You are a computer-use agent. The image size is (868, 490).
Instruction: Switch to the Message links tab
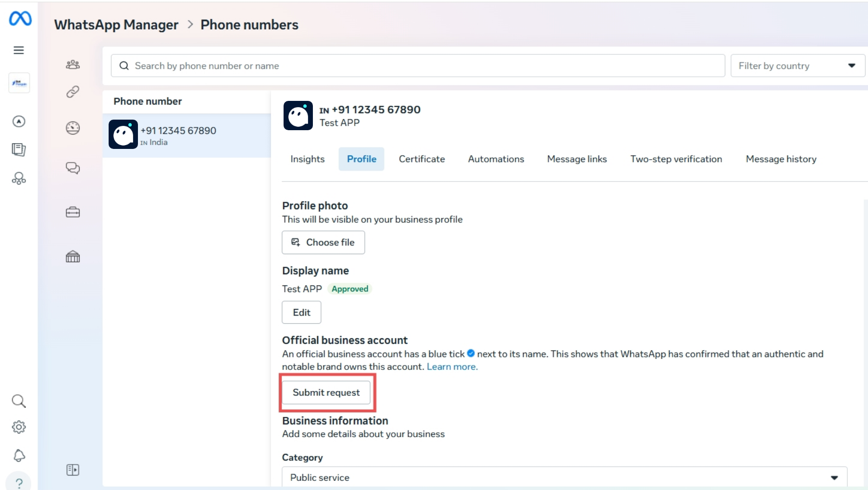(x=577, y=159)
